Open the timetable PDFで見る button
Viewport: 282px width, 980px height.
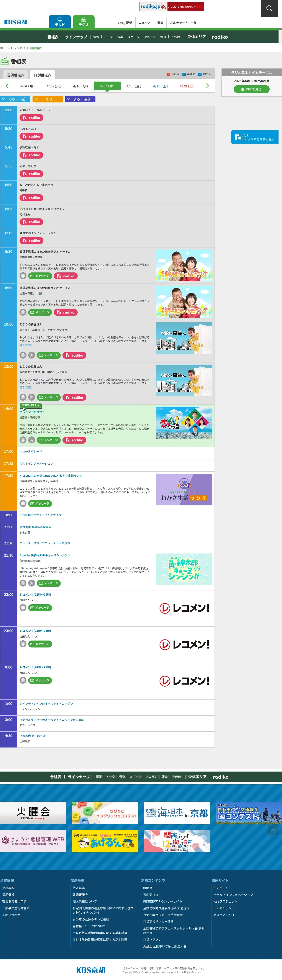point(251,89)
